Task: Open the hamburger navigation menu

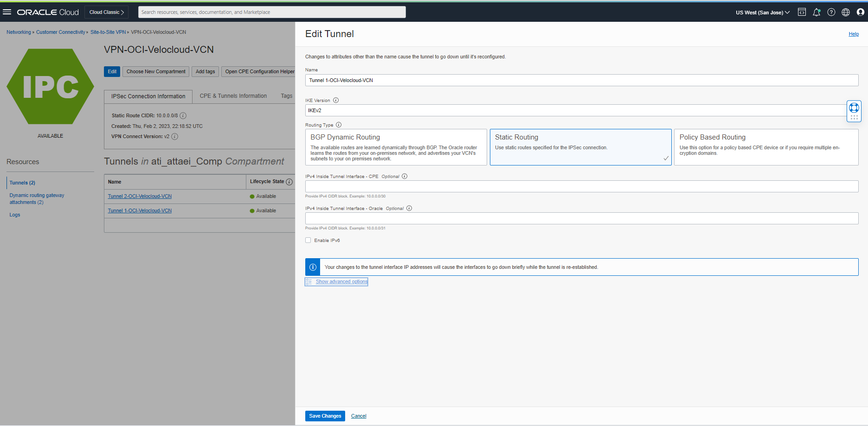Action: [x=7, y=12]
